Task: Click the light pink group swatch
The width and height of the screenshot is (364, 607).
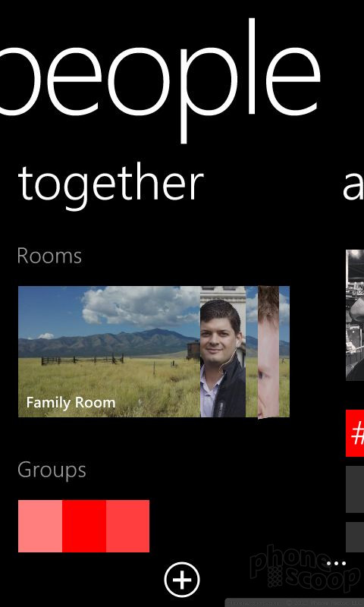Action: click(40, 526)
